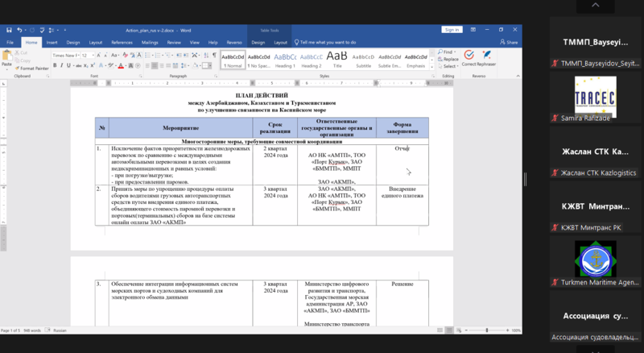Increase paragraph indent
Screen dimensions: 644x353
186,55
